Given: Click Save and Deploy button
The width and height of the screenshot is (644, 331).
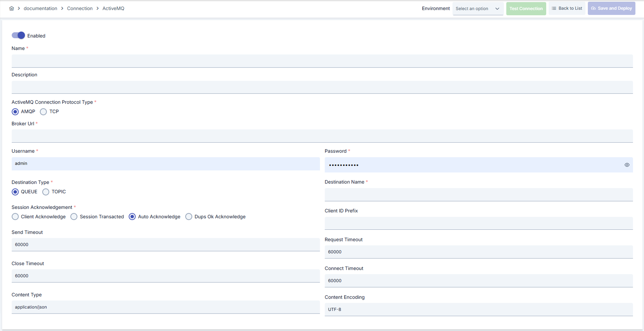Looking at the screenshot, I should pos(612,8).
